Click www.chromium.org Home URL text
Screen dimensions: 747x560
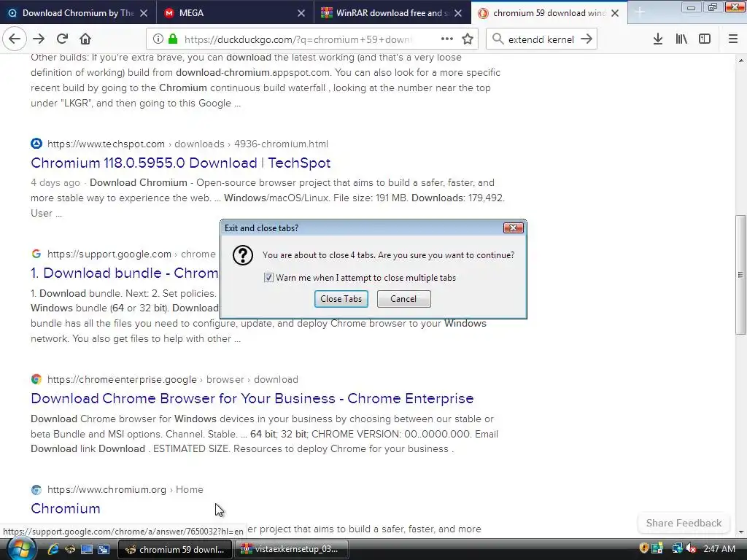125,489
